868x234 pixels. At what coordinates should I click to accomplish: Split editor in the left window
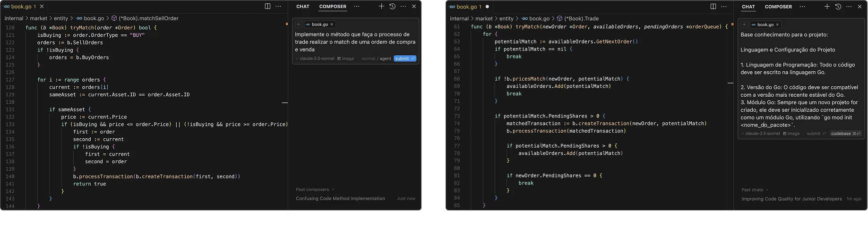267,7
